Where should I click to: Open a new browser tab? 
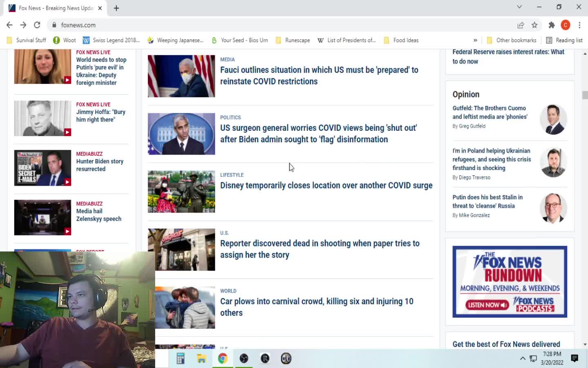(116, 8)
